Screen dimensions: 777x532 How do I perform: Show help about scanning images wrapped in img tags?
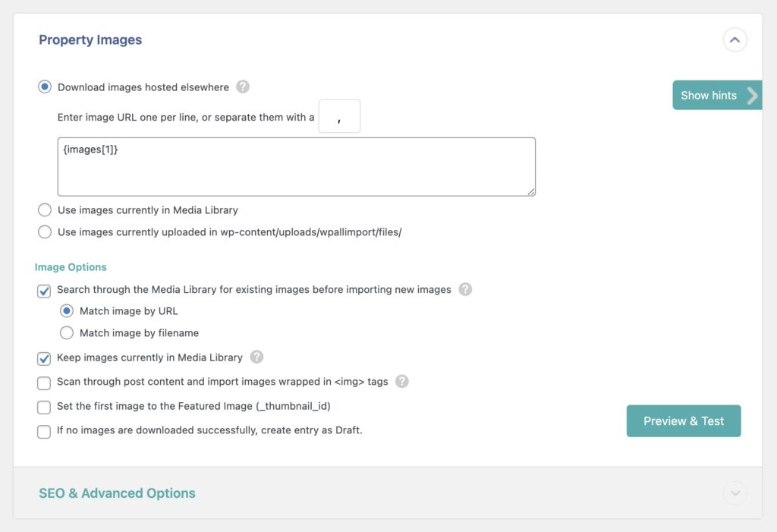point(402,382)
